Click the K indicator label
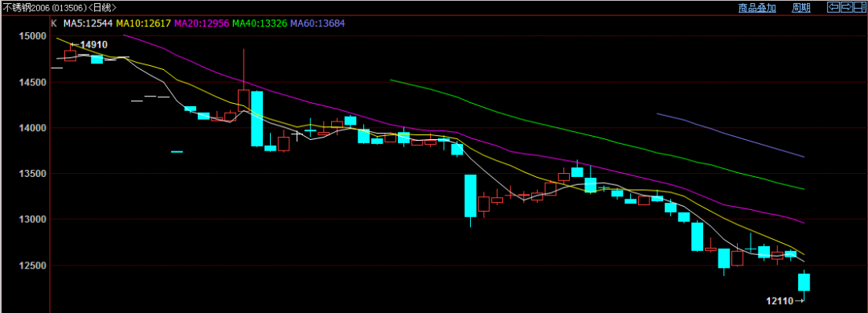 coord(54,23)
